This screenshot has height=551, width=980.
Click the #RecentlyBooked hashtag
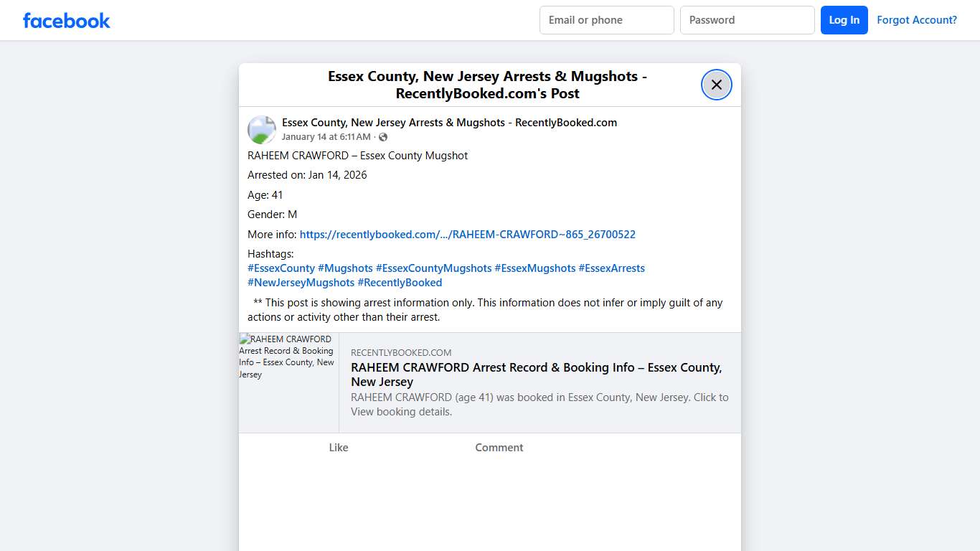400,283
